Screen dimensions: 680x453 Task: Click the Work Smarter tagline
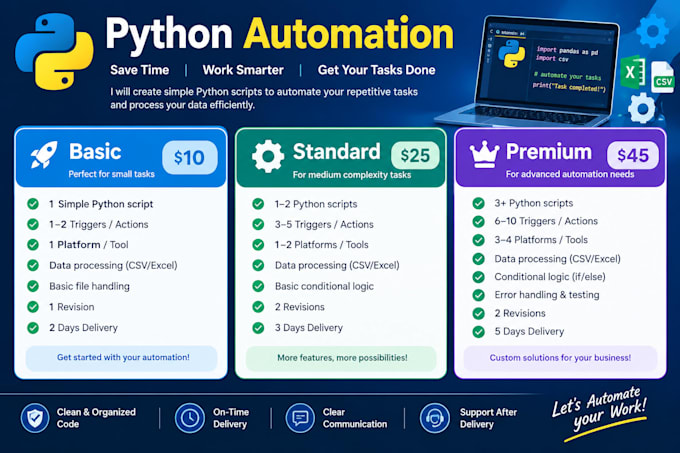point(243,70)
